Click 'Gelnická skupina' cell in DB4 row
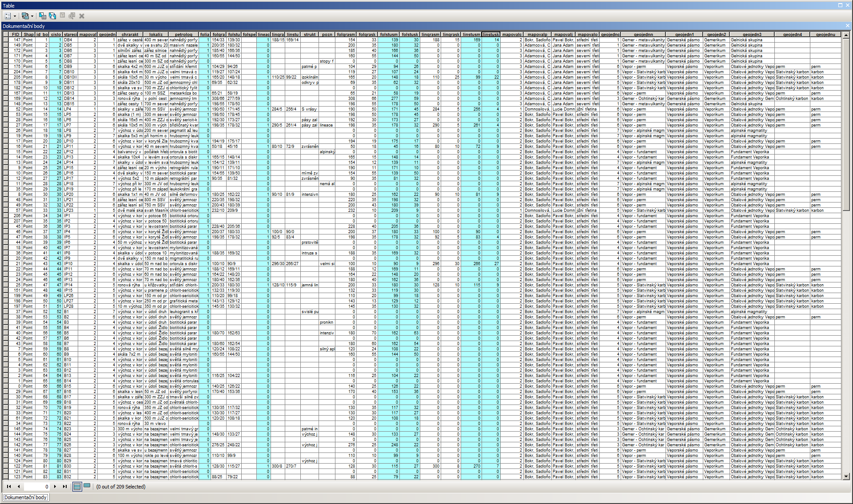Screen dimensions: 853x504 click(752, 40)
